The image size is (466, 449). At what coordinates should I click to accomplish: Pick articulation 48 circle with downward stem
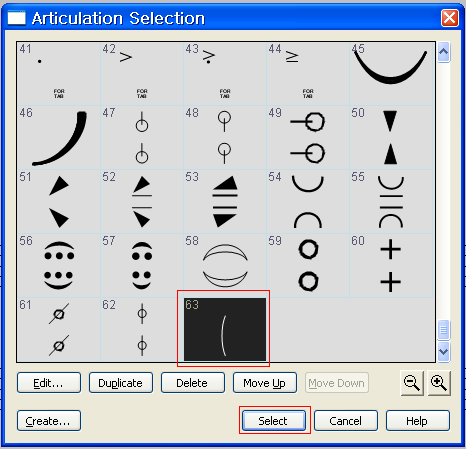[225, 138]
